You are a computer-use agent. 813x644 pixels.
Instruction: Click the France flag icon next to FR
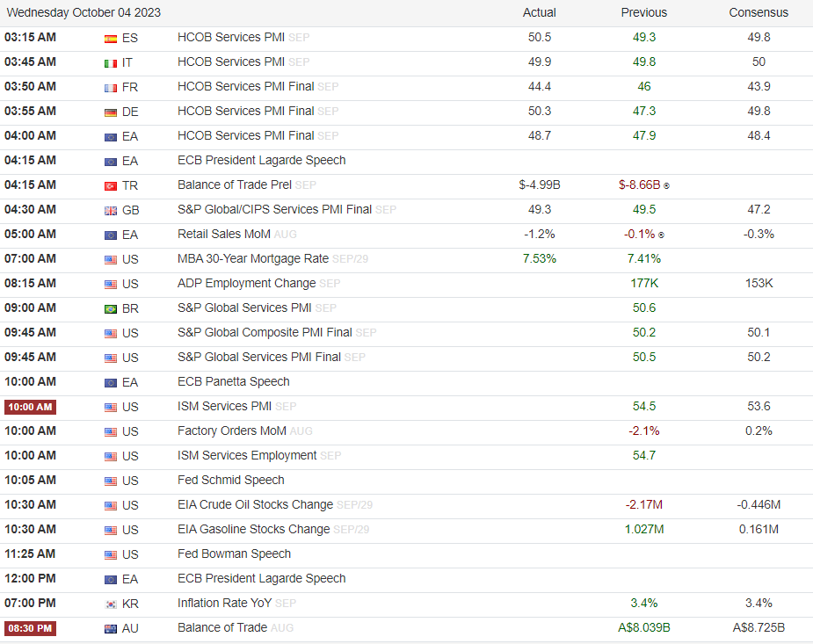coord(111,88)
